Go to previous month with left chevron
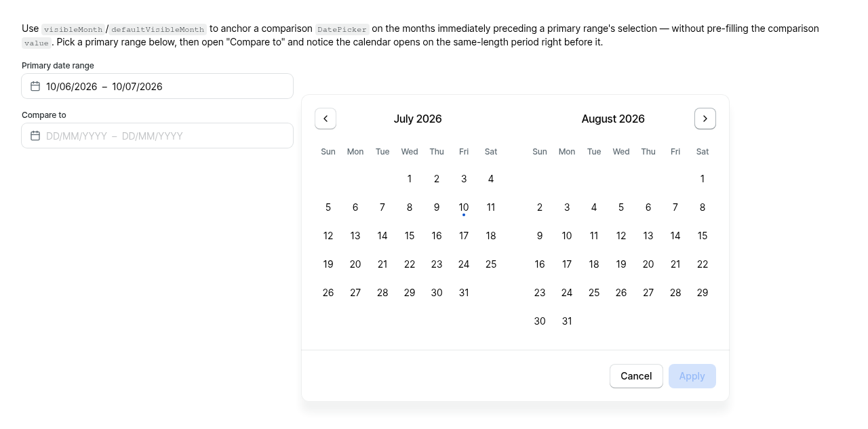This screenshot has height=429, width=868. point(325,119)
